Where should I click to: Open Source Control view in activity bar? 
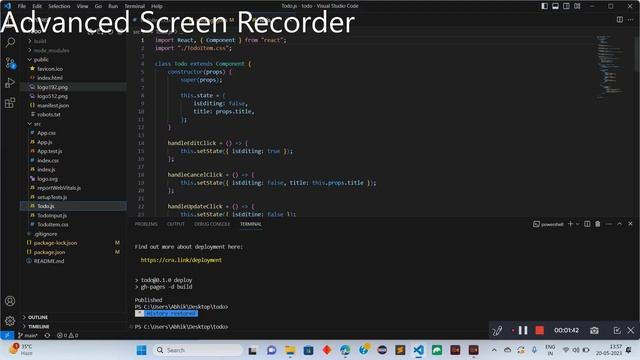[x=10, y=63]
